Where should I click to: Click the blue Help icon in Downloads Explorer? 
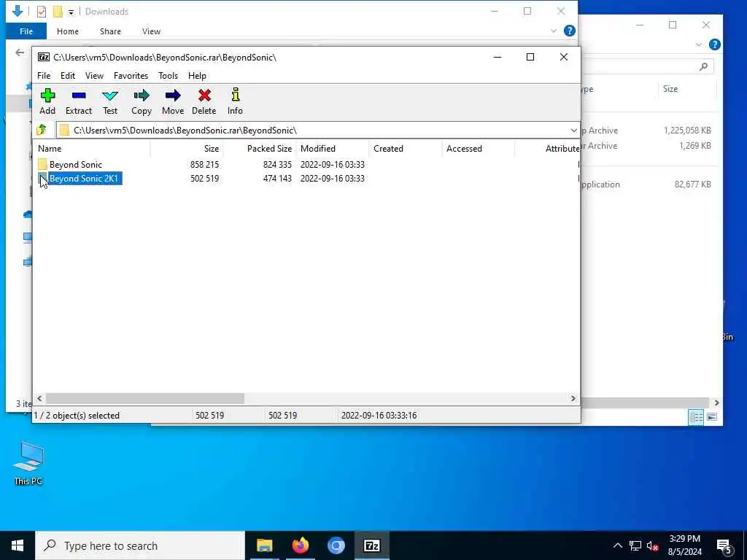tap(569, 31)
